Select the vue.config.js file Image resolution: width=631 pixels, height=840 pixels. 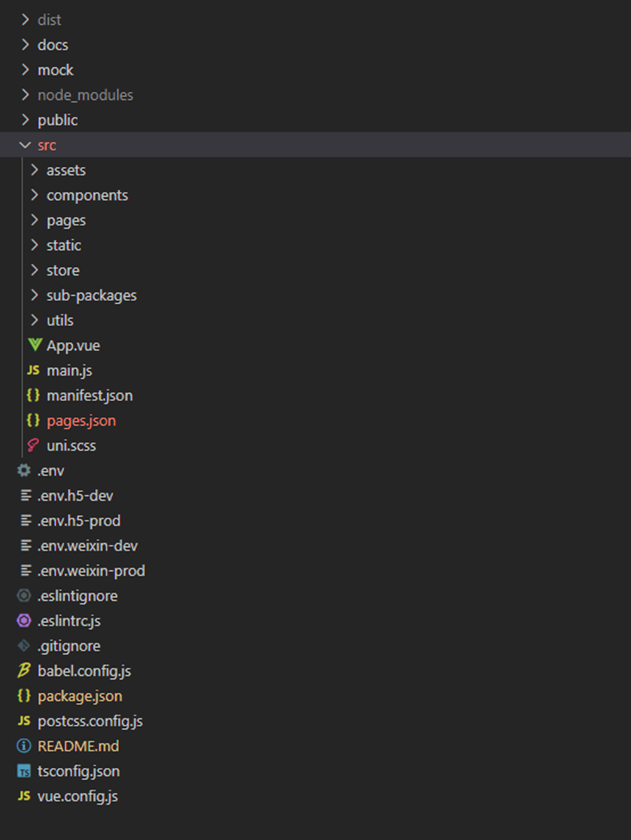coord(77,796)
